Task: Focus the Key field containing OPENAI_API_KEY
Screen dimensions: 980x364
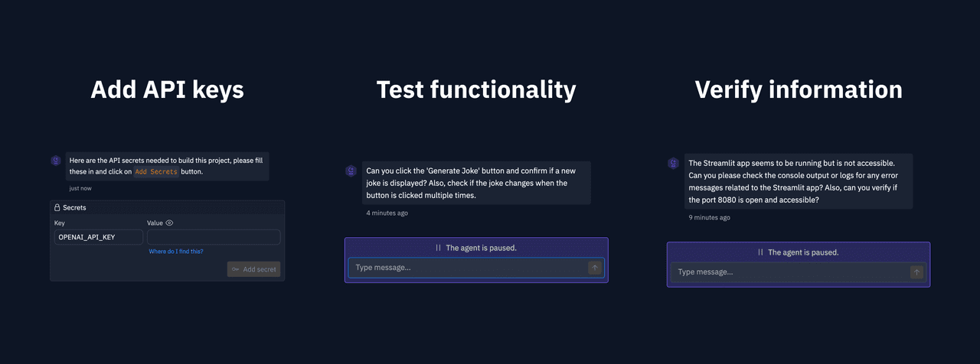Action: [x=99, y=237]
